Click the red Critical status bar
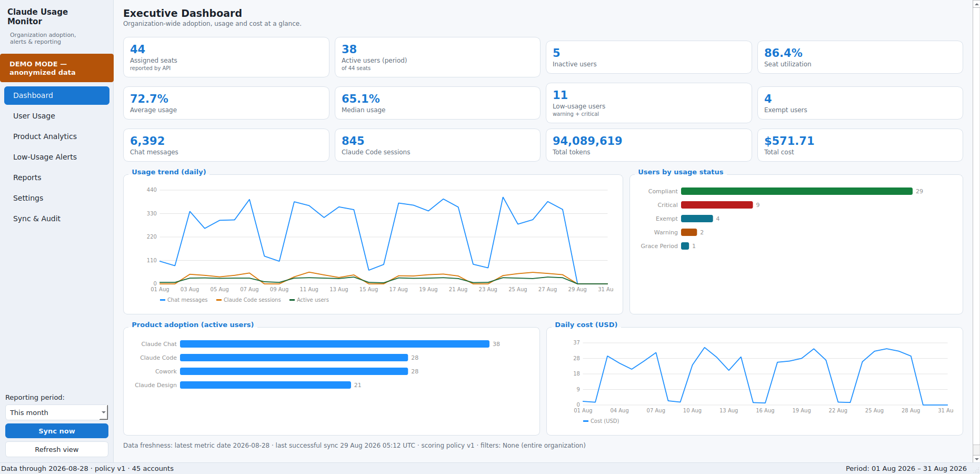 tap(717, 205)
